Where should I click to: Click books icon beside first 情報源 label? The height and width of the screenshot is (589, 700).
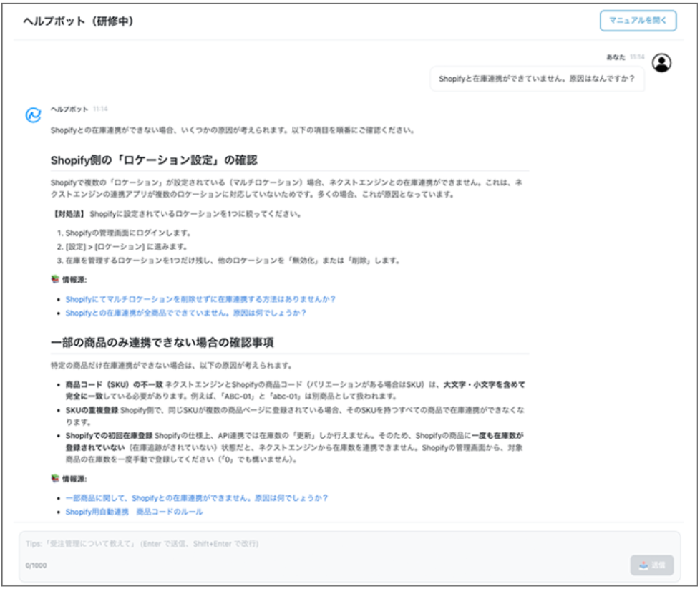pyautogui.click(x=55, y=279)
